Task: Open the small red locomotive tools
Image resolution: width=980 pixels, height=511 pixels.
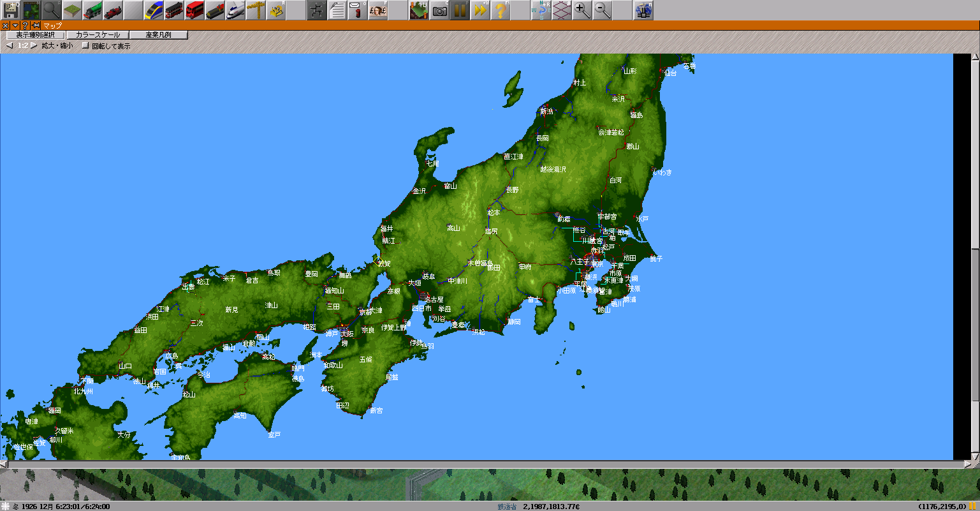Action: click(x=112, y=10)
